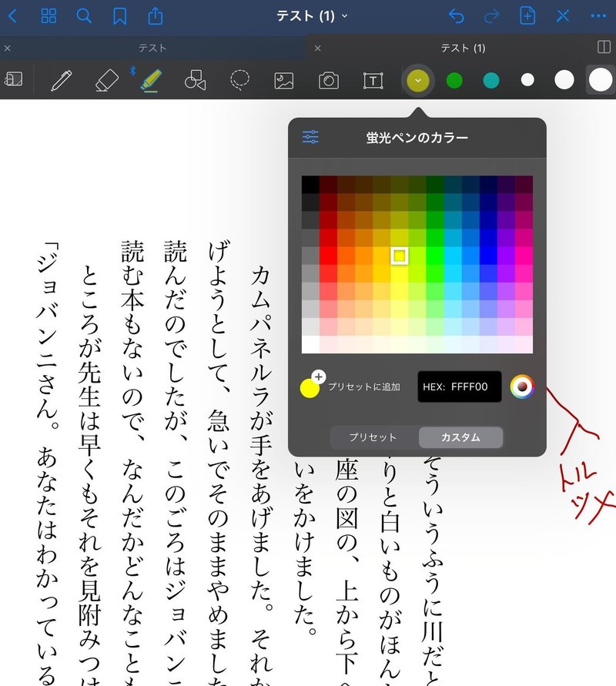Image resolution: width=616 pixels, height=686 pixels.
Task: Activate the Lasso selection tool
Action: [x=239, y=79]
